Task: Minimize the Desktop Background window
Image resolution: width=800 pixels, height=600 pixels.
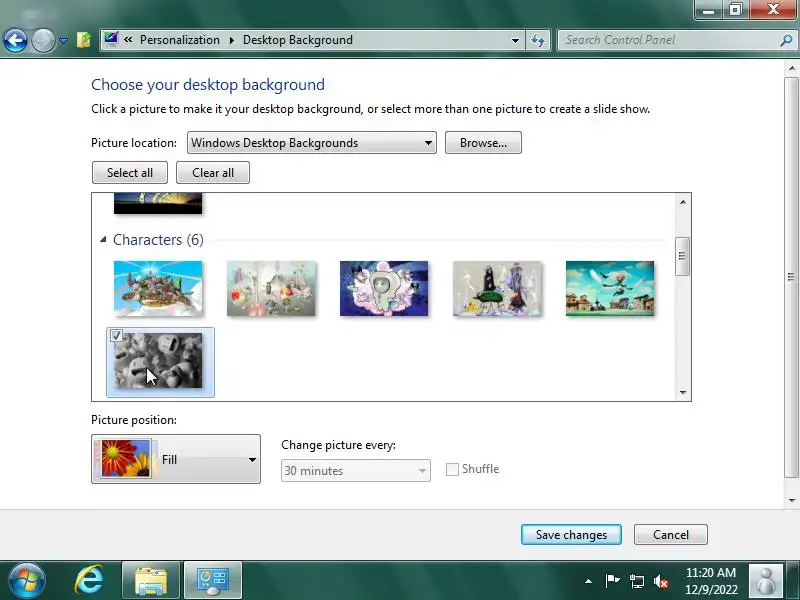Action: (x=709, y=9)
